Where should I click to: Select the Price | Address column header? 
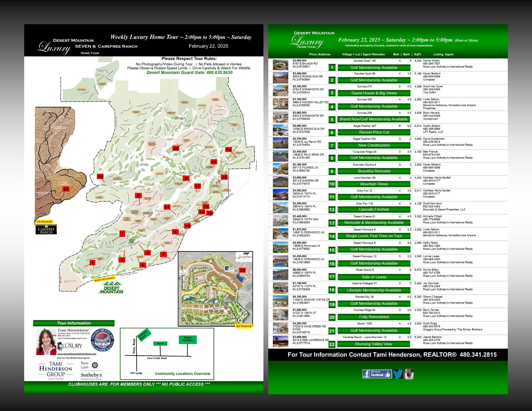point(320,54)
